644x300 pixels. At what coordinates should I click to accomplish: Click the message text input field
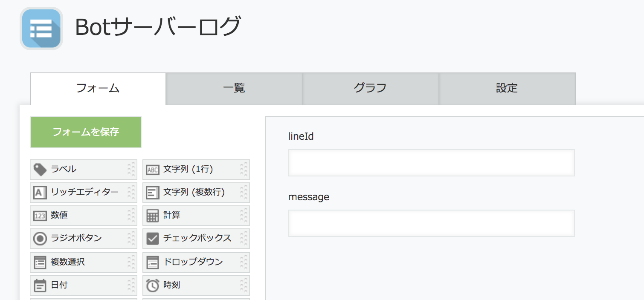click(x=432, y=223)
